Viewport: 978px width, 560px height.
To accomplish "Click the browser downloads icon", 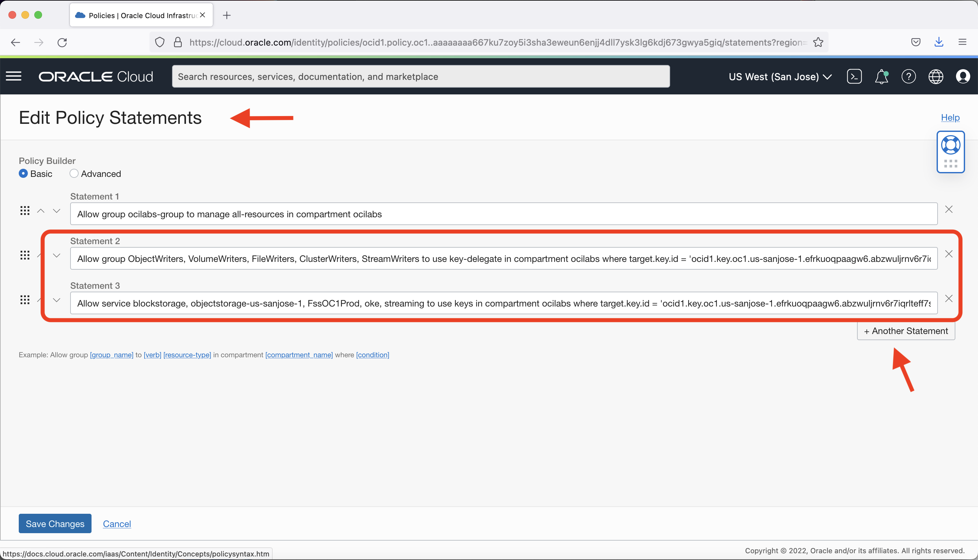I will click(939, 42).
